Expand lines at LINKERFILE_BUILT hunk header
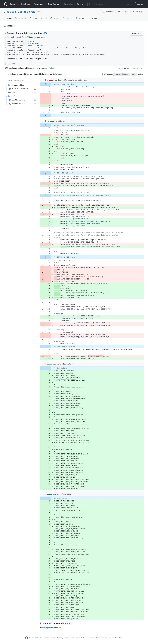 pos(45,195)
